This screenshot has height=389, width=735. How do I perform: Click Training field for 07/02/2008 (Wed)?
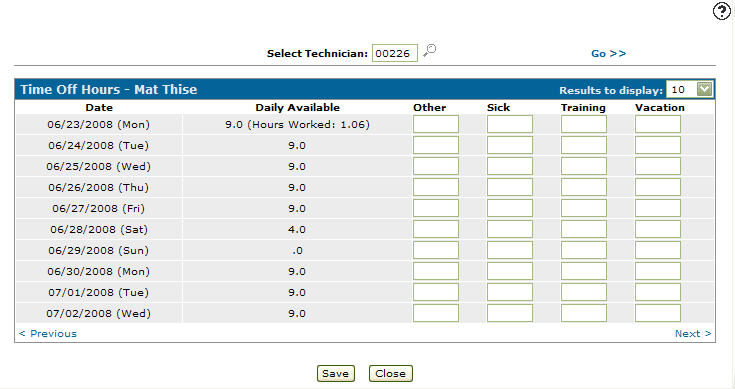click(584, 314)
